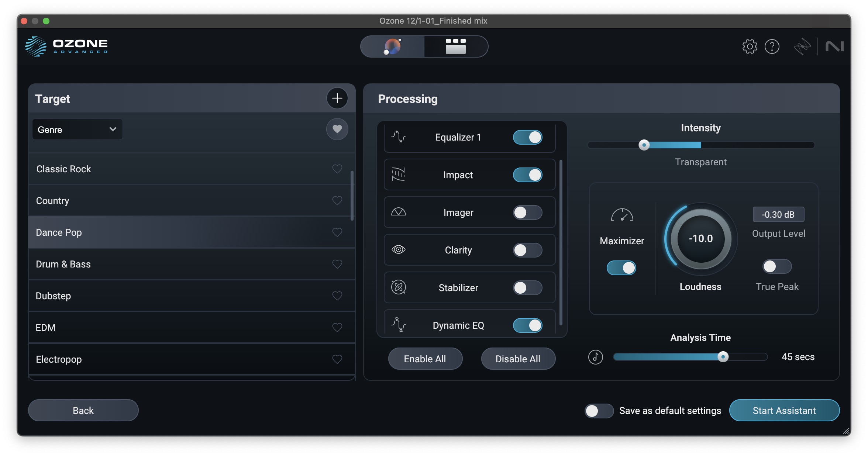
Task: Click Disable All modules button
Action: pos(518,359)
